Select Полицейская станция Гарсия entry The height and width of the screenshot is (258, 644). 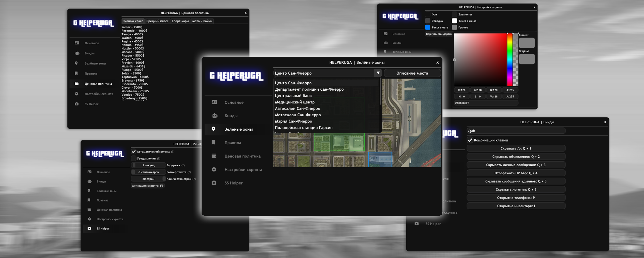pyautogui.click(x=304, y=128)
